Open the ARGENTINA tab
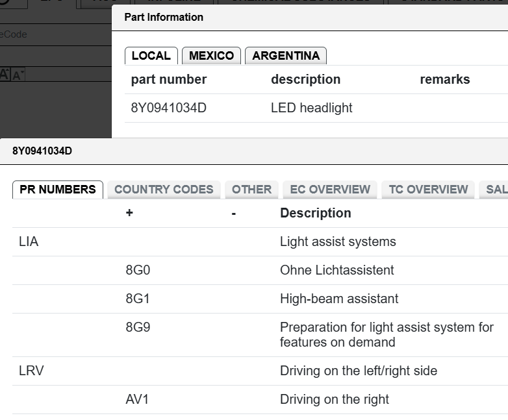 (286, 56)
